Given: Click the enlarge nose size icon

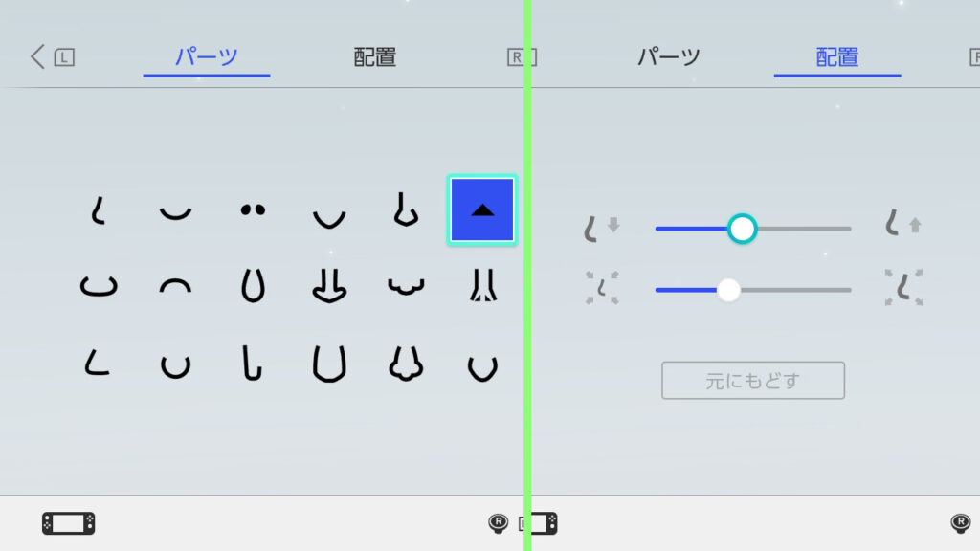Looking at the screenshot, I should click(903, 287).
